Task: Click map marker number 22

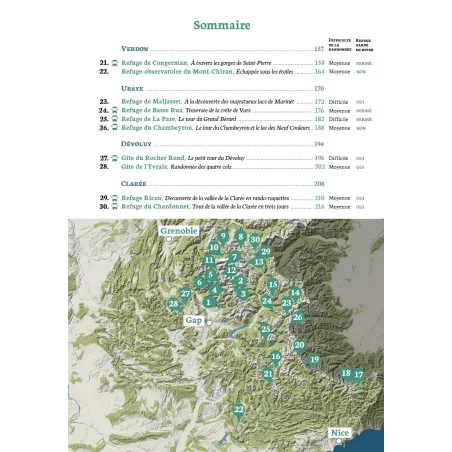Action: point(239,411)
